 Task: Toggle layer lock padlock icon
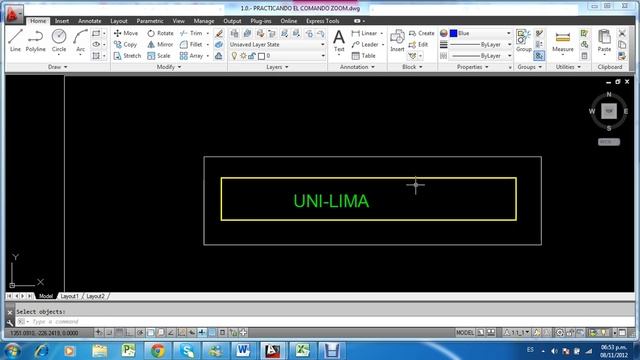252,56
